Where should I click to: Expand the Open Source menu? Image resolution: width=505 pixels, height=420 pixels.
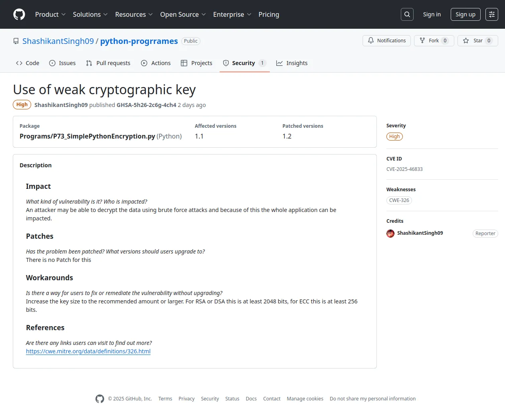[183, 14]
